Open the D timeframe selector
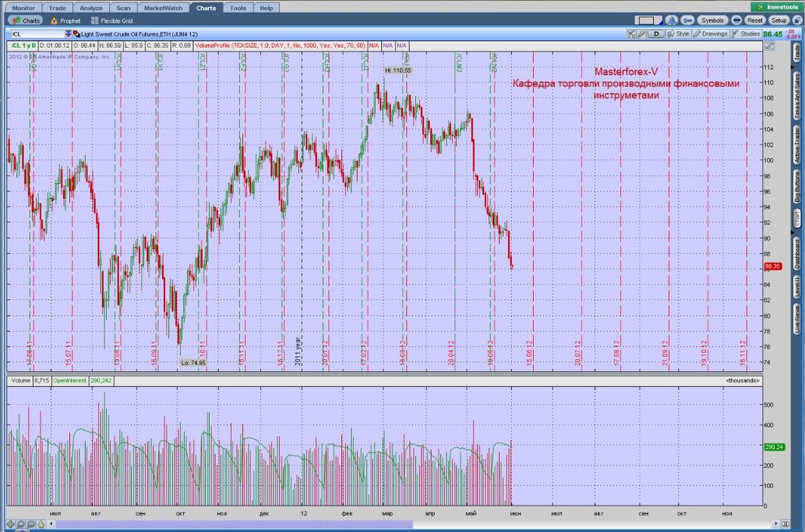The width and height of the screenshot is (805, 532). 657,34
